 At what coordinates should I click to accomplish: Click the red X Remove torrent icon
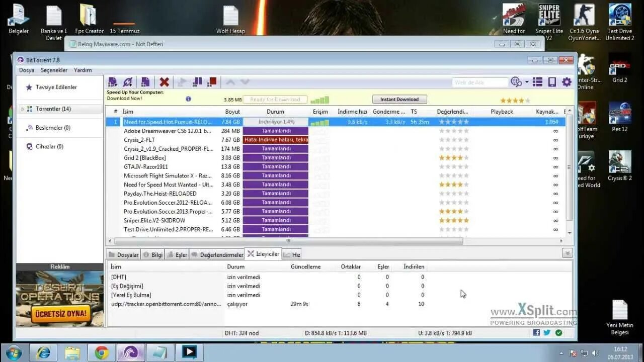pyautogui.click(x=164, y=82)
